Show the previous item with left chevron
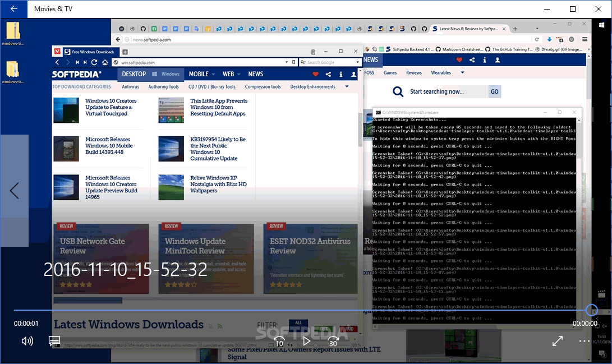Screen dimensions: 612x364 tap(15, 191)
